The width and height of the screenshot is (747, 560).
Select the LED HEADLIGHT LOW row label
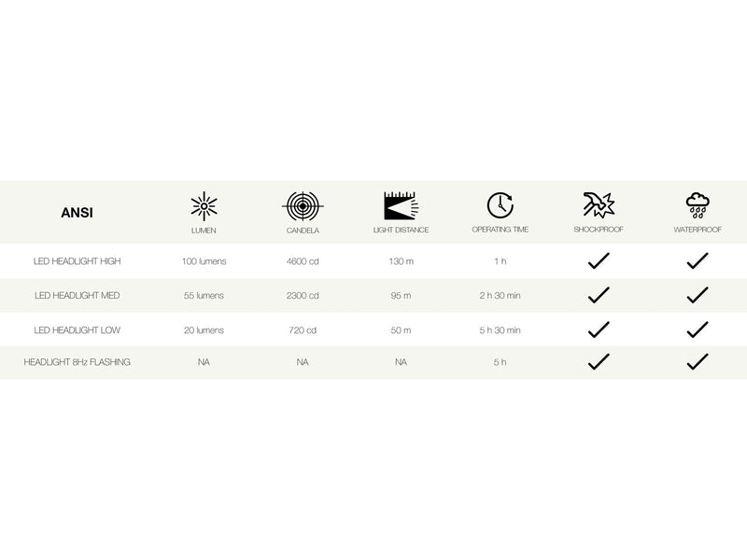point(78,330)
